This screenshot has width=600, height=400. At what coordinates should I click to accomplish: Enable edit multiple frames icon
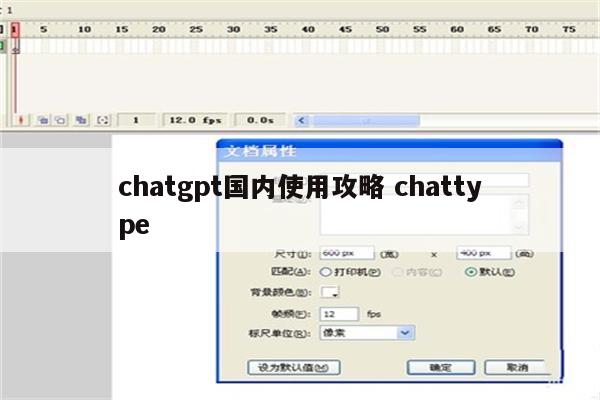81,120
